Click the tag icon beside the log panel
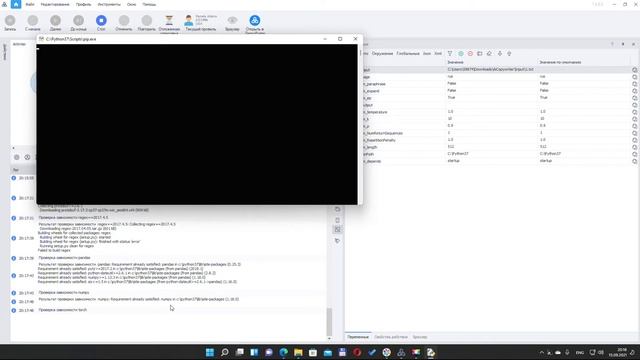 pyautogui.click(x=337, y=241)
